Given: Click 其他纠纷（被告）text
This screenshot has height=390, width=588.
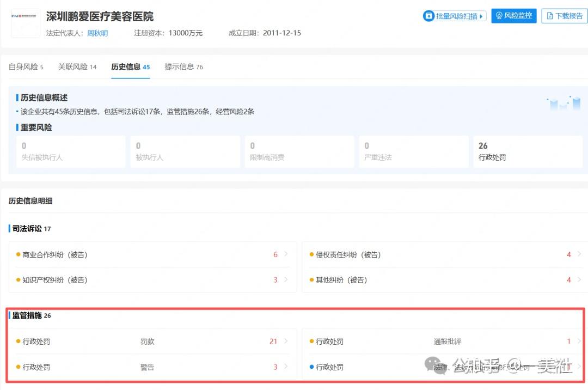Looking at the screenshot, I should (x=341, y=280).
